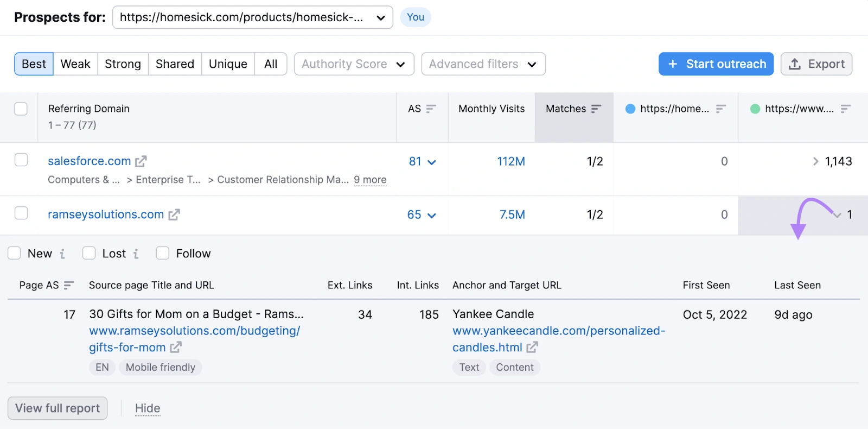This screenshot has width=868, height=429.
Task: Switch to the Unique tab
Action: point(228,64)
